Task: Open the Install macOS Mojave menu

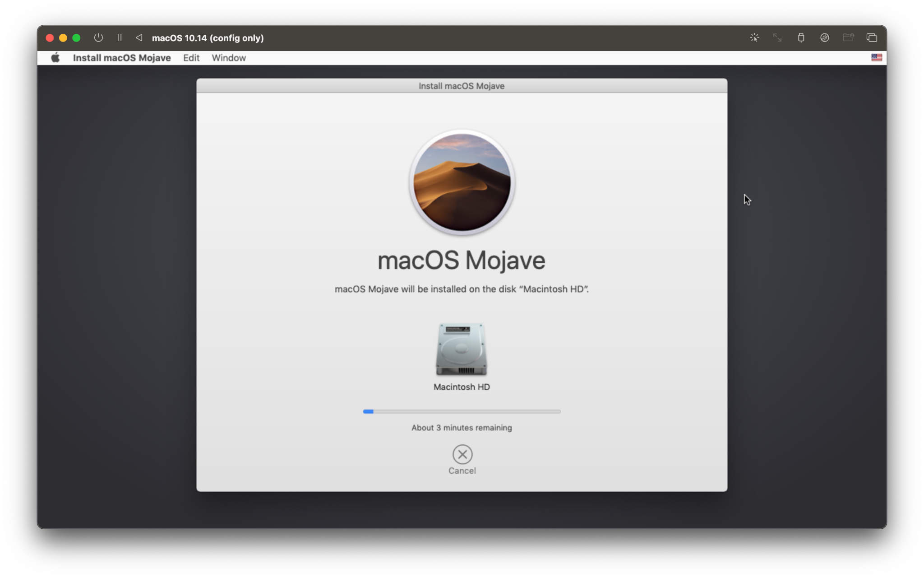Action: tap(122, 57)
